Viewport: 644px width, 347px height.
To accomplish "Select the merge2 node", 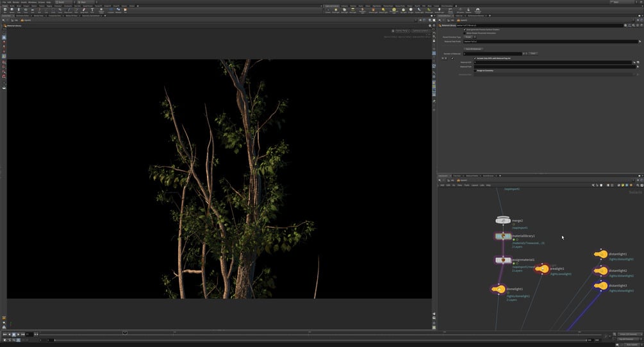I will 503,221.
